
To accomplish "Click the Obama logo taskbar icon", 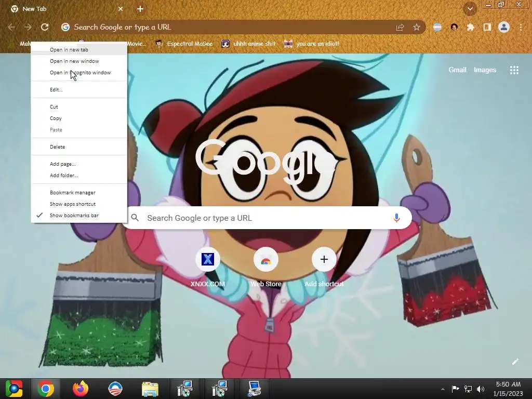I will (x=115, y=389).
